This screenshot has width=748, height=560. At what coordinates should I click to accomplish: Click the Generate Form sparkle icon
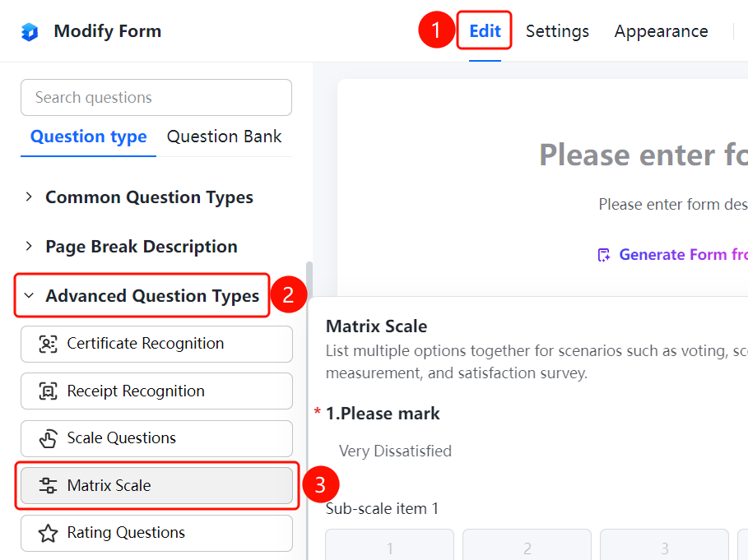[x=604, y=255]
